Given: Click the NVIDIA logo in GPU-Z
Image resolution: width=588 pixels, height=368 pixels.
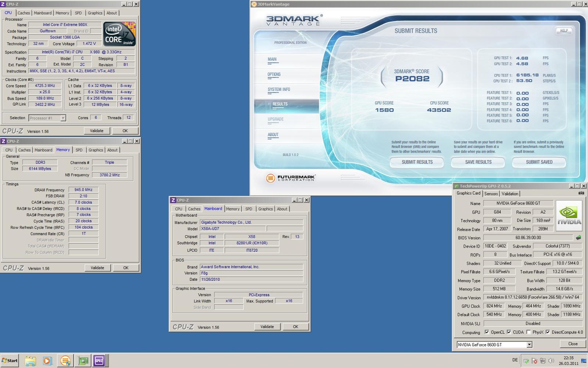Looking at the screenshot, I should pos(569,216).
